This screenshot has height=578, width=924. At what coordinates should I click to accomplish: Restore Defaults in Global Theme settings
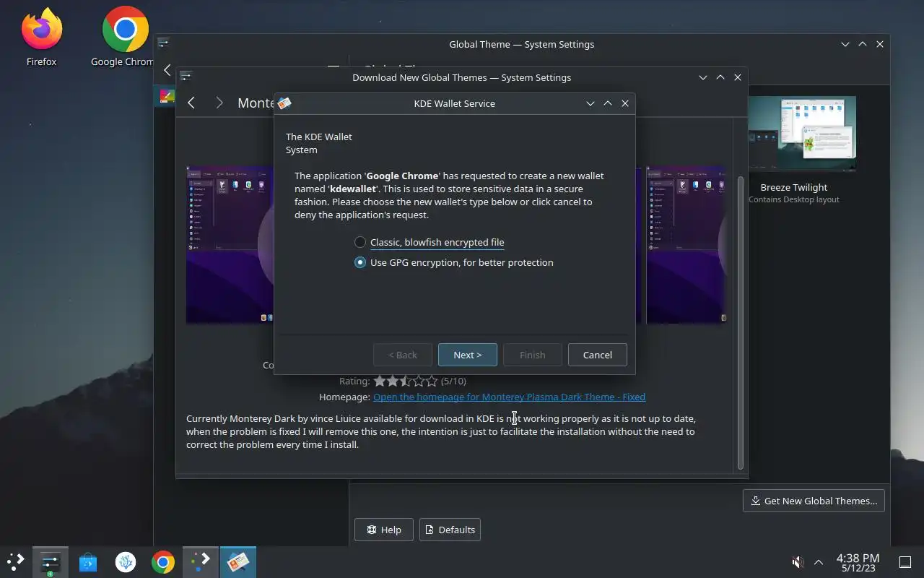[x=450, y=530]
